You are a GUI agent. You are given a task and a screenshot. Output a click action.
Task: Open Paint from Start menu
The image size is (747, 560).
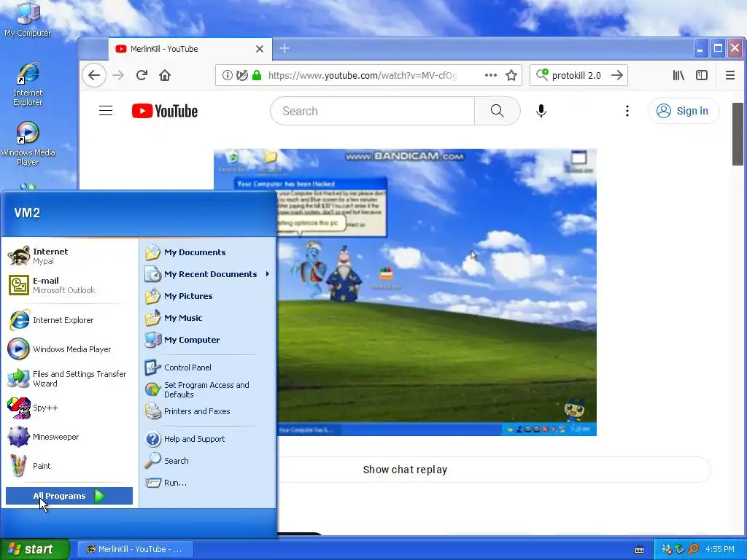(x=69, y=466)
